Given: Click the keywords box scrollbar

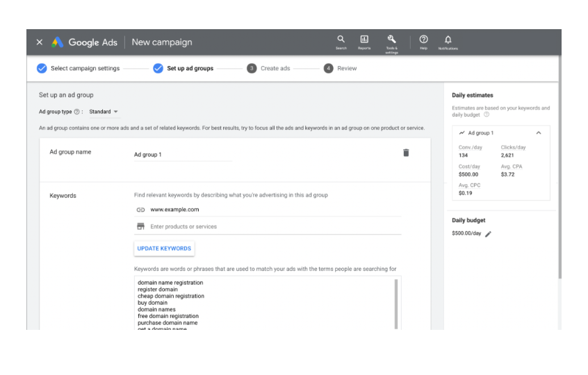Looking at the screenshot, I should click(x=396, y=304).
